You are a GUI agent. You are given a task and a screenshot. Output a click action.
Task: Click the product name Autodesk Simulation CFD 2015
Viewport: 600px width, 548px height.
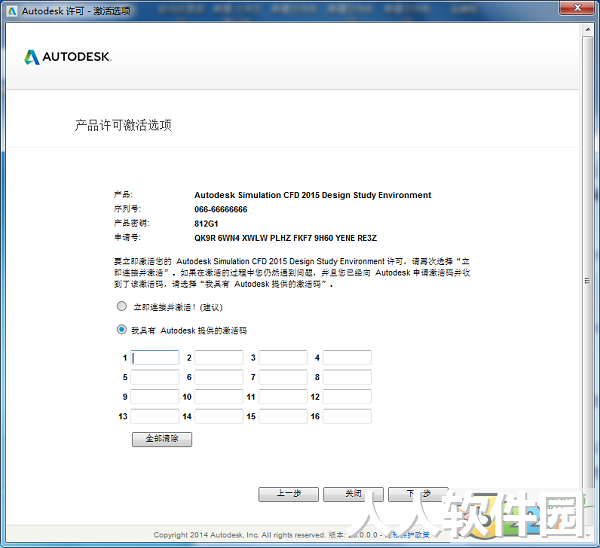click(x=313, y=195)
